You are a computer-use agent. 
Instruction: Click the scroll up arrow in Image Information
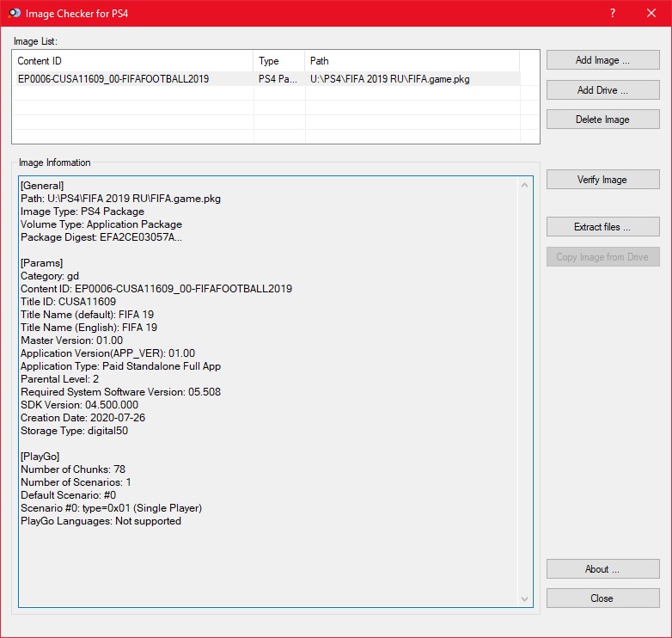pos(524,185)
